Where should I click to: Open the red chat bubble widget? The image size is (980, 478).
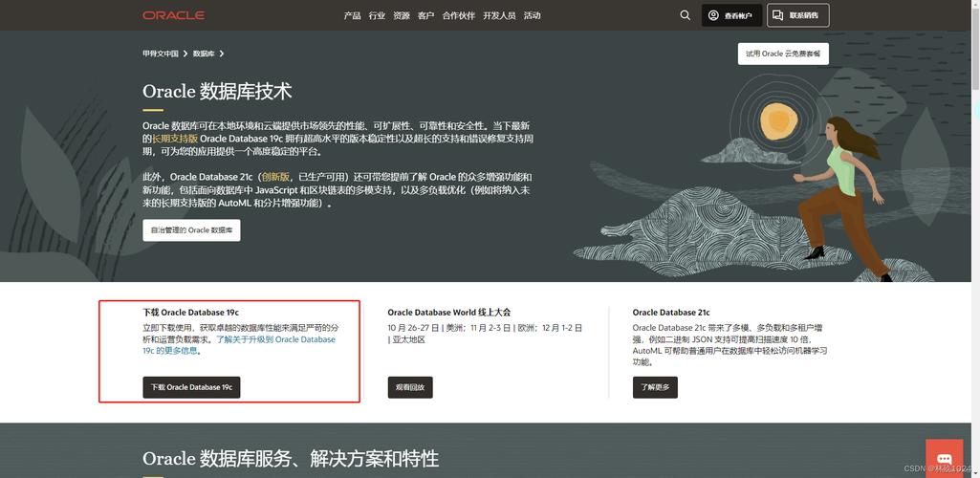coord(944,459)
